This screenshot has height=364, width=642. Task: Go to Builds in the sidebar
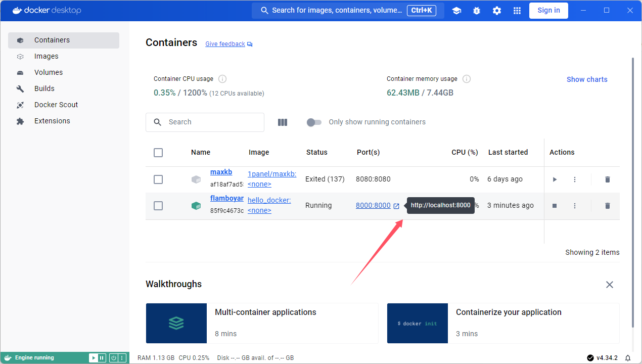click(64, 89)
